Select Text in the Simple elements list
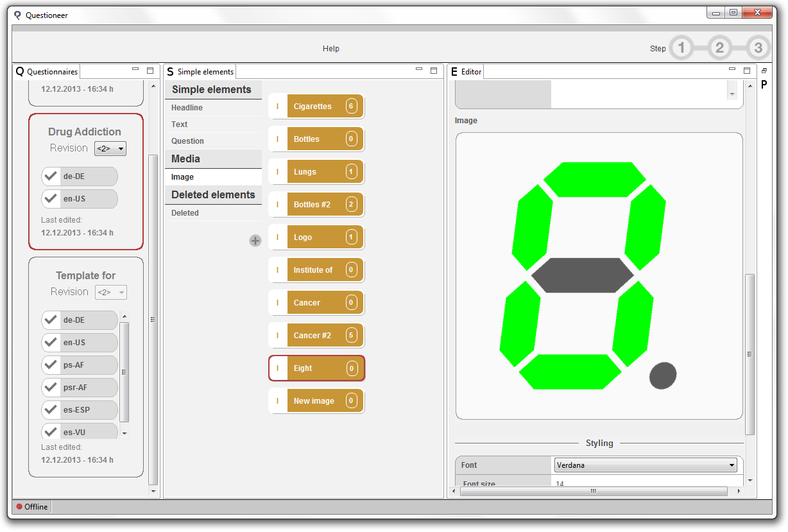Image resolution: width=788 pixels, height=532 pixels. click(213, 124)
